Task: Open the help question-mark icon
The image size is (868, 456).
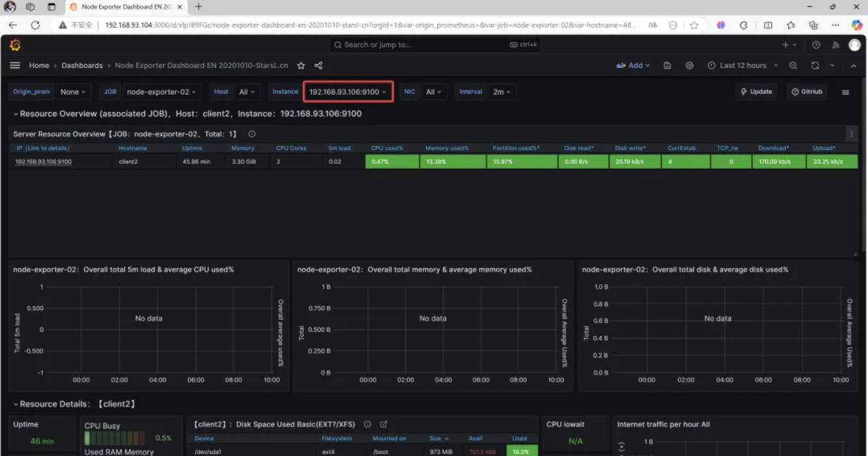Action: (816, 45)
